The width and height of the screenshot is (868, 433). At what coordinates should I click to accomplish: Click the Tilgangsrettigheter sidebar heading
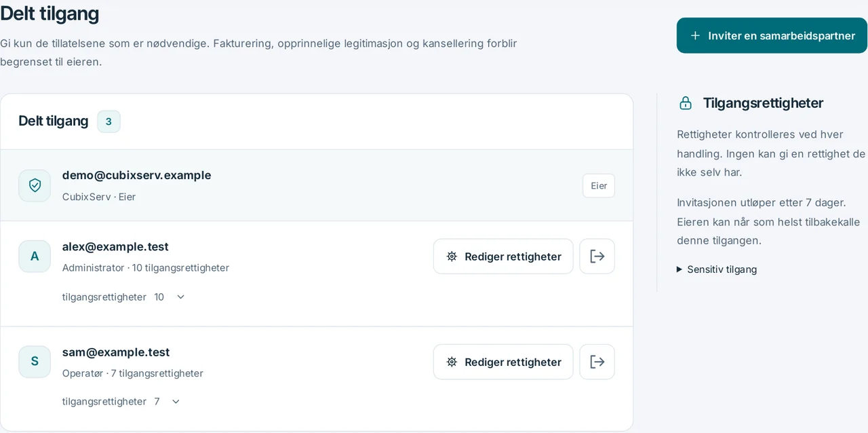coord(763,103)
